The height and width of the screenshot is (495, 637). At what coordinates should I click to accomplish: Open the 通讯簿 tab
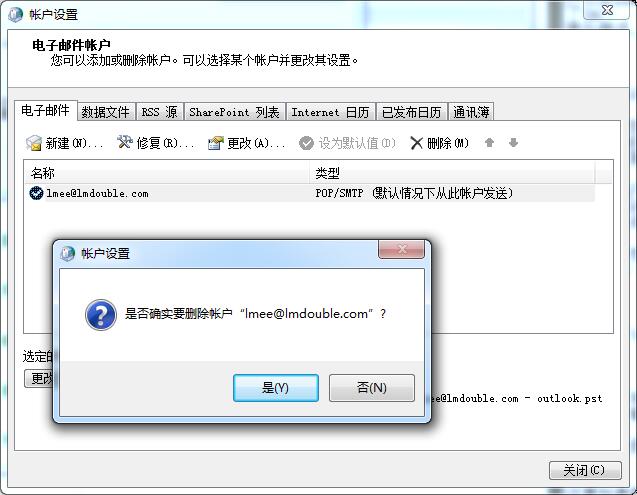pos(471,112)
